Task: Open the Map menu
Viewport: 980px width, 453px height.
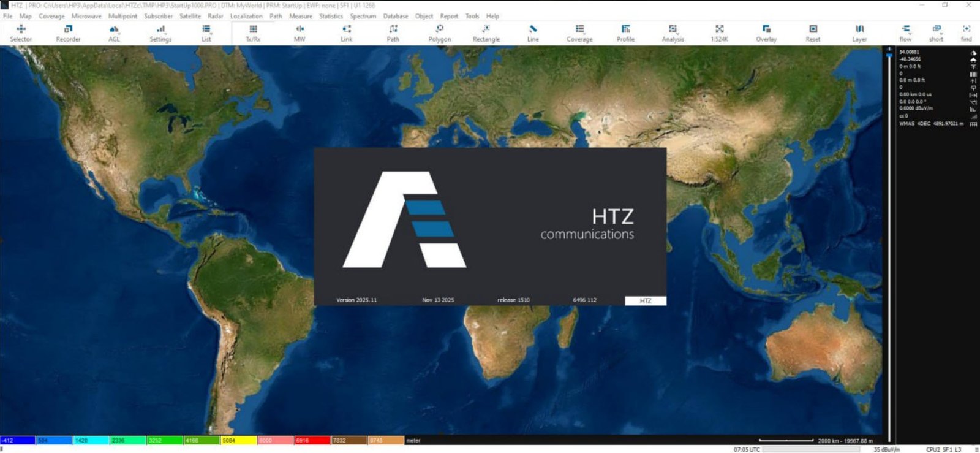Action: tap(25, 16)
